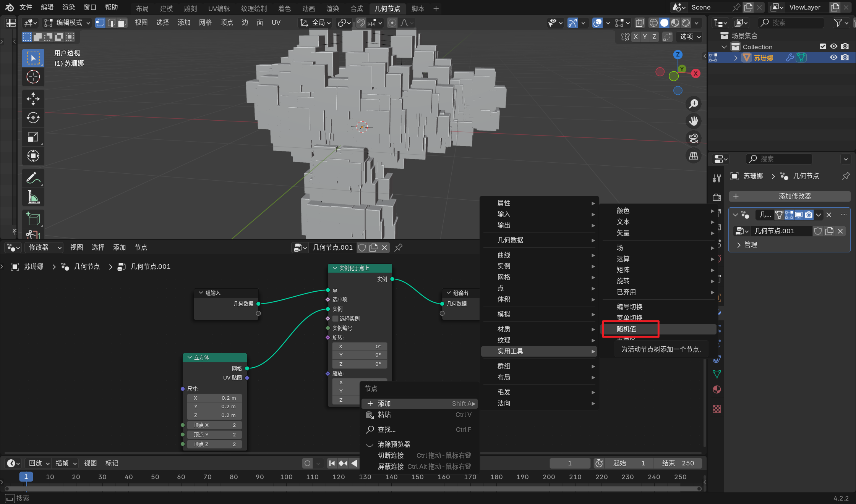Switch to vertex select mode
This screenshot has width=856, height=504.
tap(100, 23)
